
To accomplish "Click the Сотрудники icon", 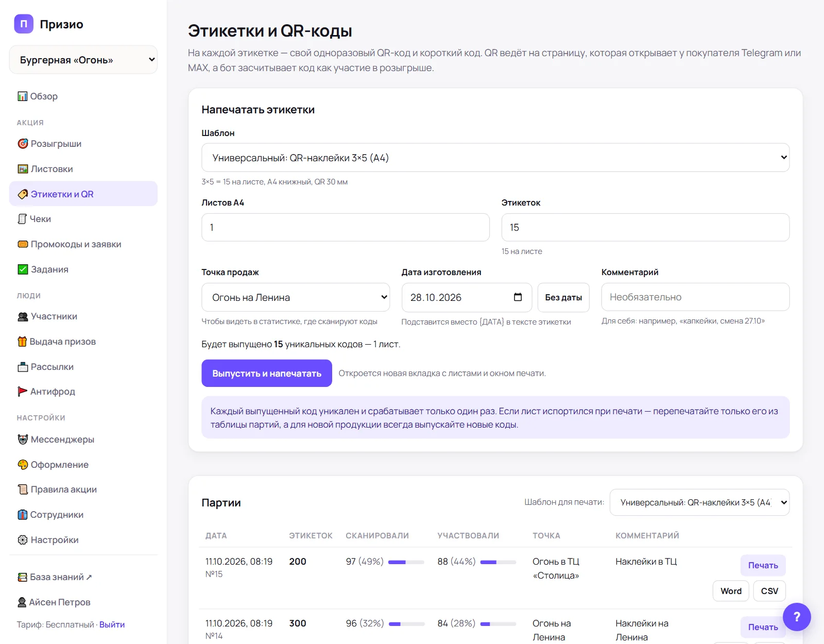I will point(23,515).
